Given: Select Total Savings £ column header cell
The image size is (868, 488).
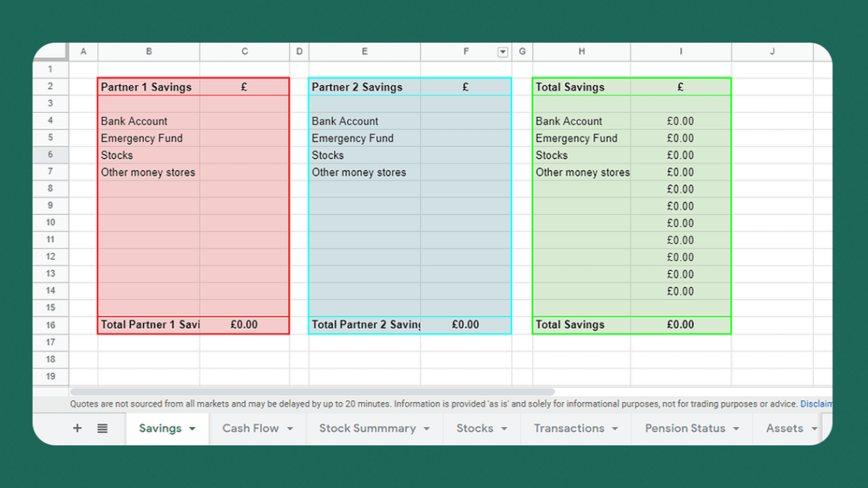Looking at the screenshot, I should tap(681, 87).
